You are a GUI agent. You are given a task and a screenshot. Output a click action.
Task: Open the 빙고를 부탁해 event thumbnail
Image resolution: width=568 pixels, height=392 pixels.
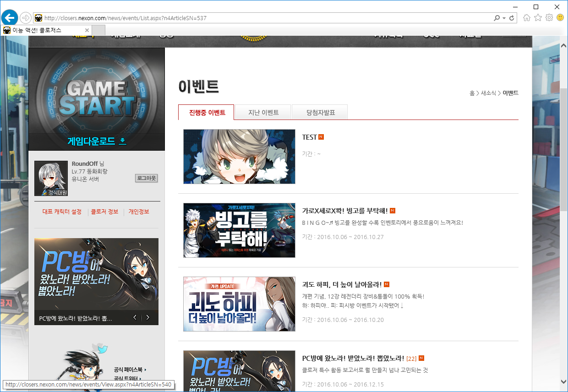(x=239, y=230)
